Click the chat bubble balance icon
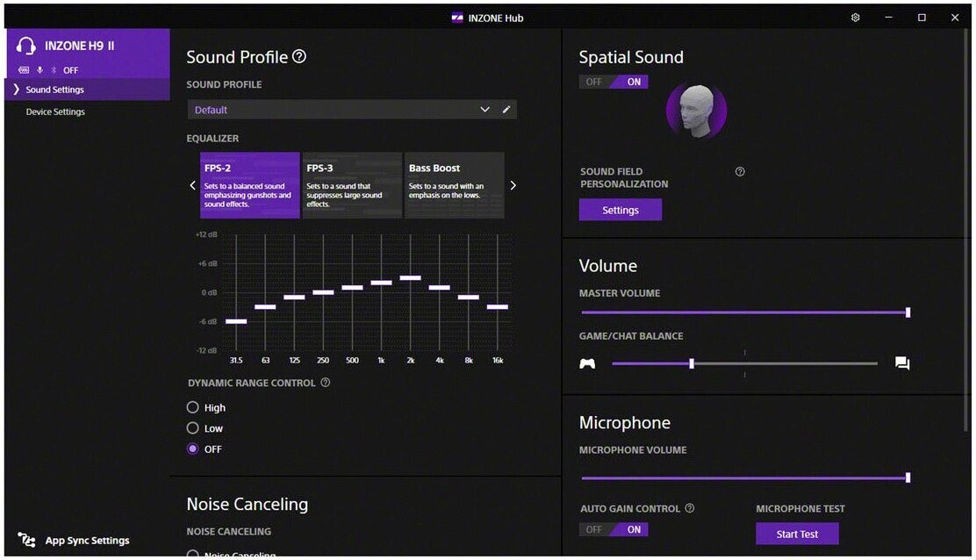Screen dimensions: 976x560 click(x=902, y=363)
